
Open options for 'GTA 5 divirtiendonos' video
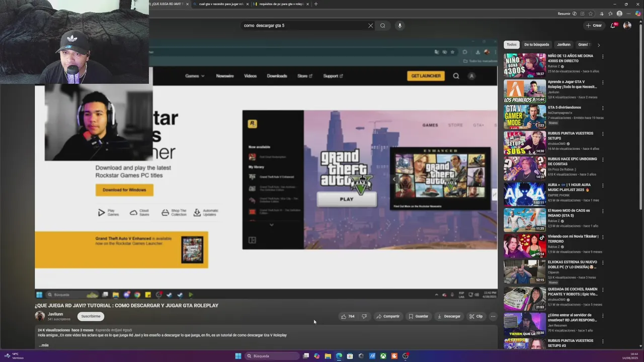point(603,108)
